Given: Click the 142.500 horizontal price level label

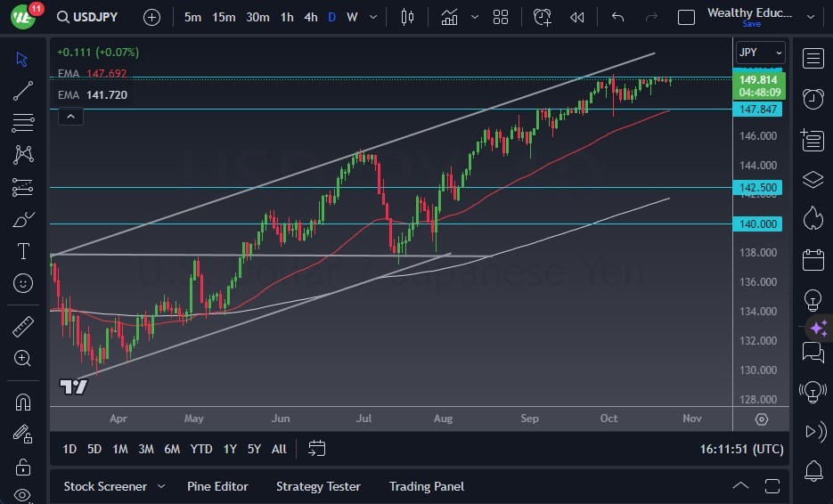Looking at the screenshot, I should click(x=759, y=188).
